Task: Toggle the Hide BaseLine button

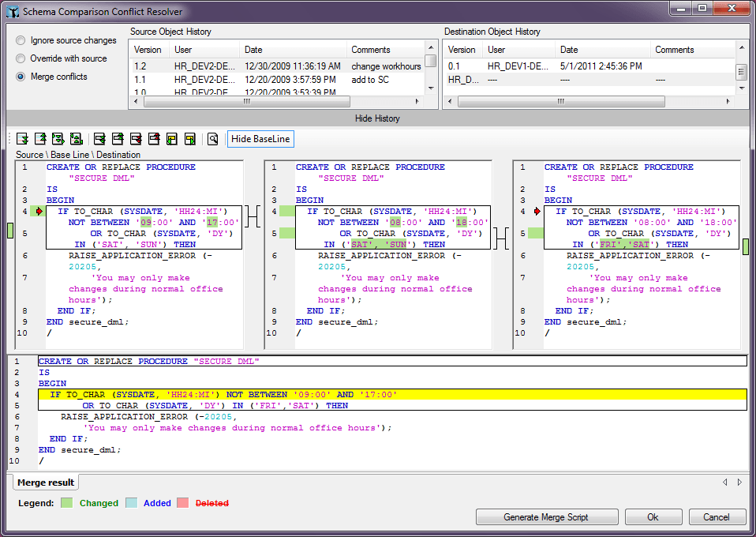Action: pyautogui.click(x=260, y=139)
